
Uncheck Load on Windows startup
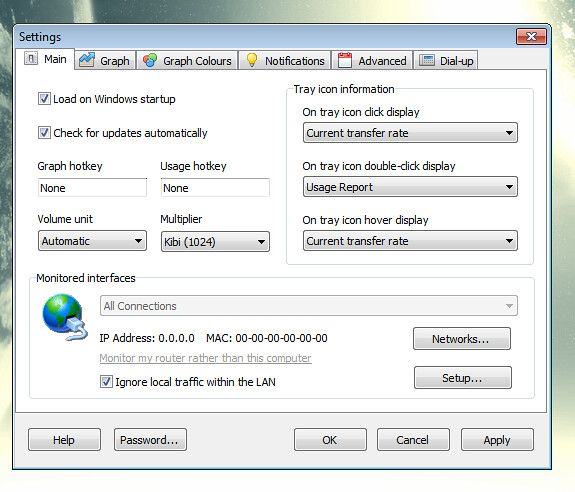point(44,99)
